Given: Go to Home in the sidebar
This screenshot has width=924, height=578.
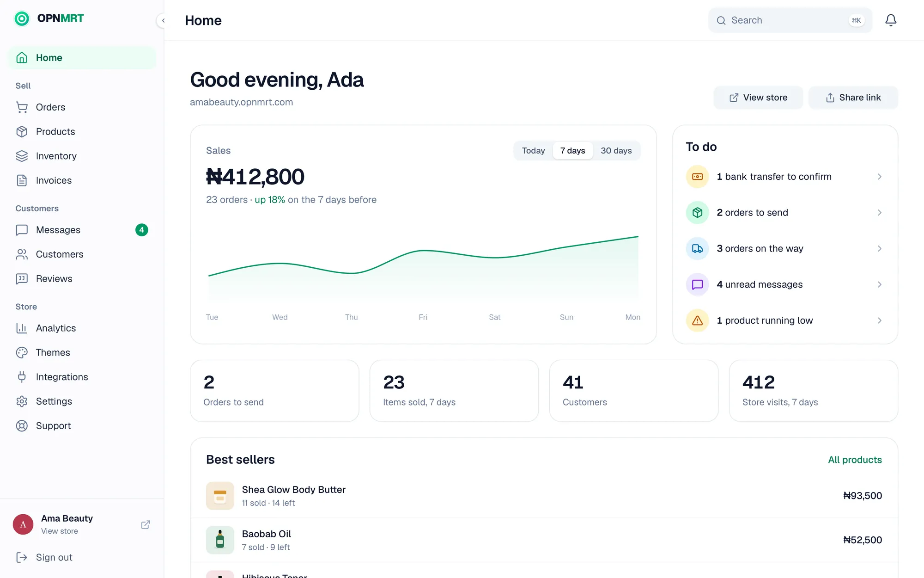Looking at the screenshot, I should [x=82, y=58].
